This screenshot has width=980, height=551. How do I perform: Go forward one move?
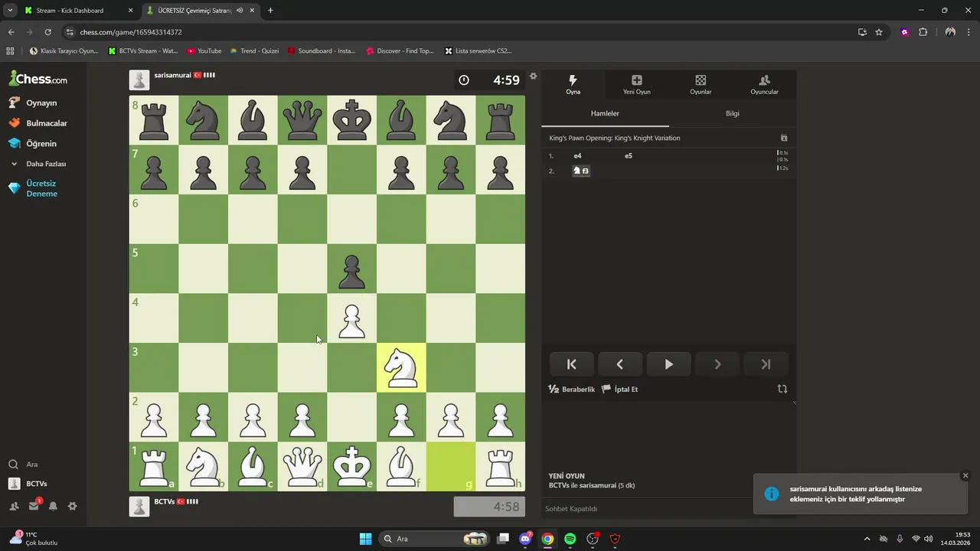click(x=717, y=364)
